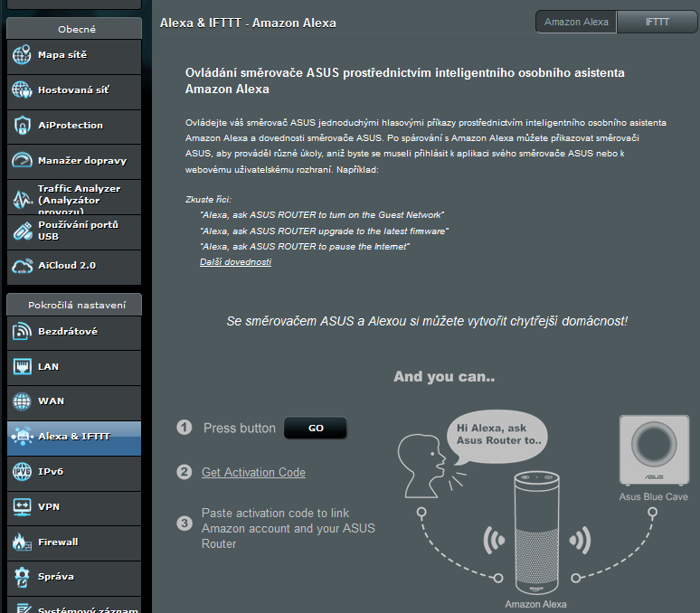
Task: Click the Mapa sítě globe icon
Action: point(22,55)
